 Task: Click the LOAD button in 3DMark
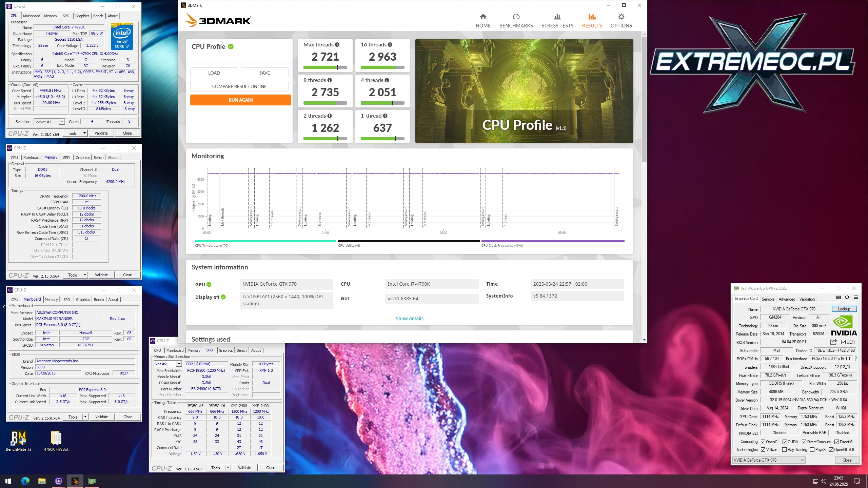(x=214, y=73)
